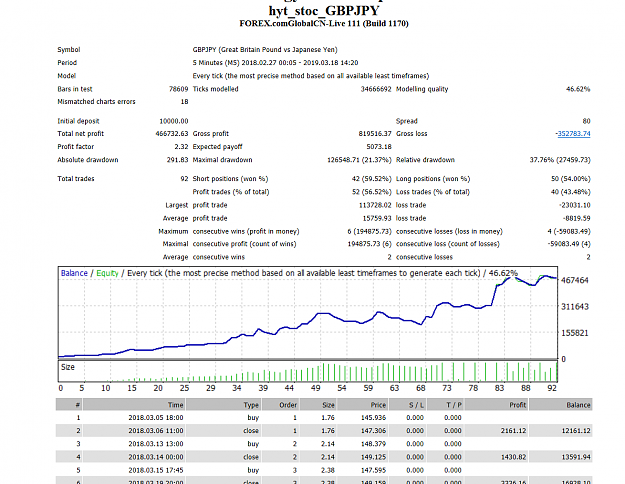Click the blue Balance legend label
This screenshot has width=625, height=484.
coord(74,273)
